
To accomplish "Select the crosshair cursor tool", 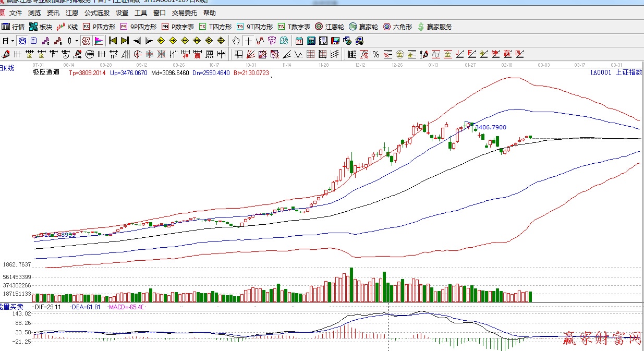I will point(249,41).
